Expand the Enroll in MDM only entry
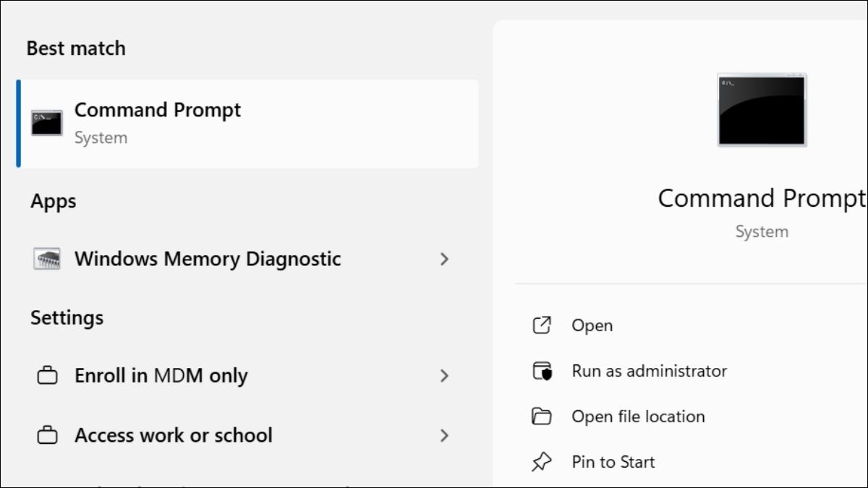Image resolution: width=868 pixels, height=488 pixels. tap(444, 375)
